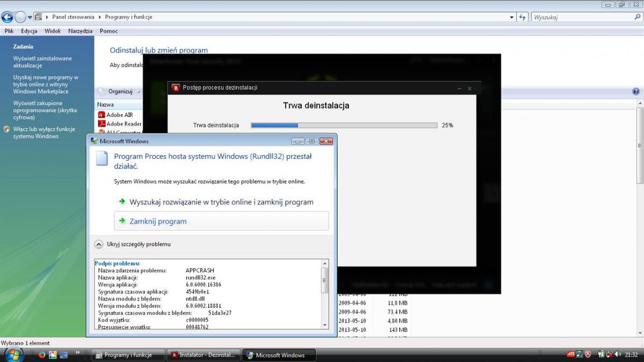Screen dimensions: 644x362
Task: Open Wyświetl zainstalowane aktualizacje link
Action: tap(42, 62)
